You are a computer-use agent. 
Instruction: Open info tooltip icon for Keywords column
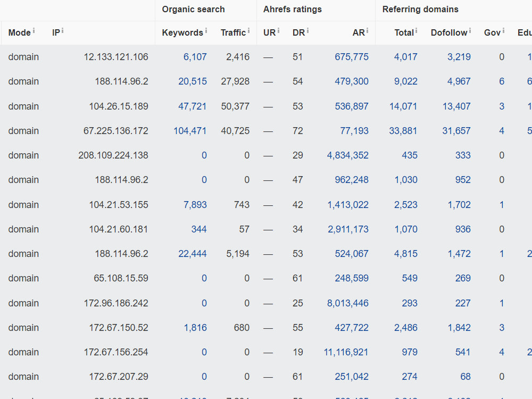click(206, 30)
